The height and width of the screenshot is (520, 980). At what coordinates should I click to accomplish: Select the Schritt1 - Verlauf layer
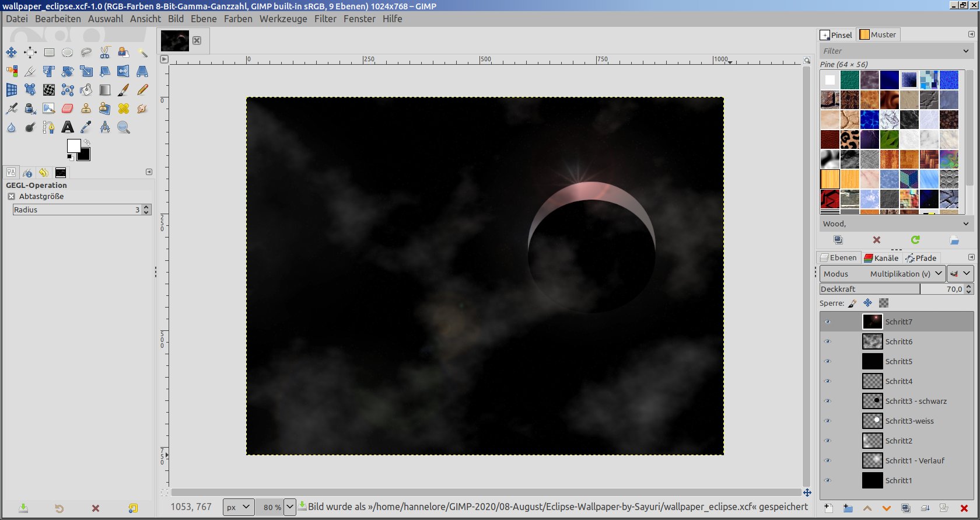point(914,460)
